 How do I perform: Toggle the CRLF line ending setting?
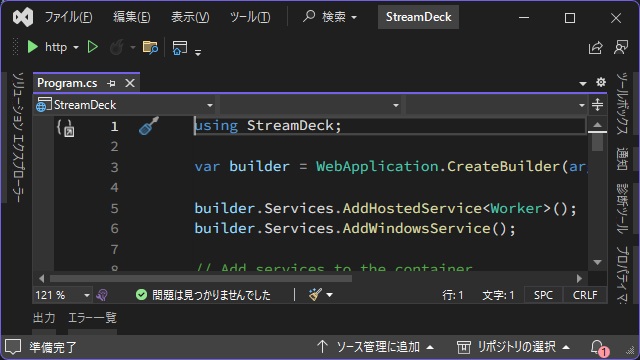point(585,295)
